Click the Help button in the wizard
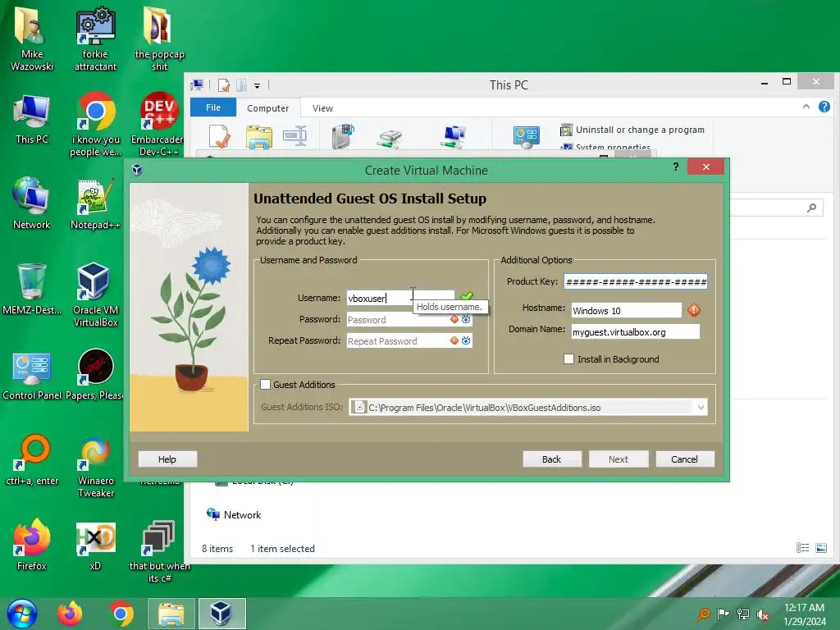Viewport: 840px width, 630px height. [x=167, y=459]
